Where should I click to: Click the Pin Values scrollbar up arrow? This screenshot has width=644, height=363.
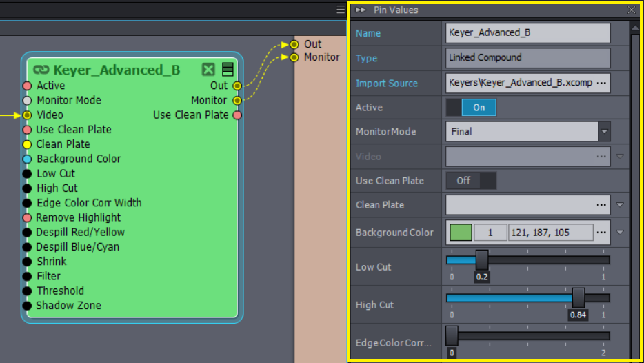pyautogui.click(x=635, y=28)
